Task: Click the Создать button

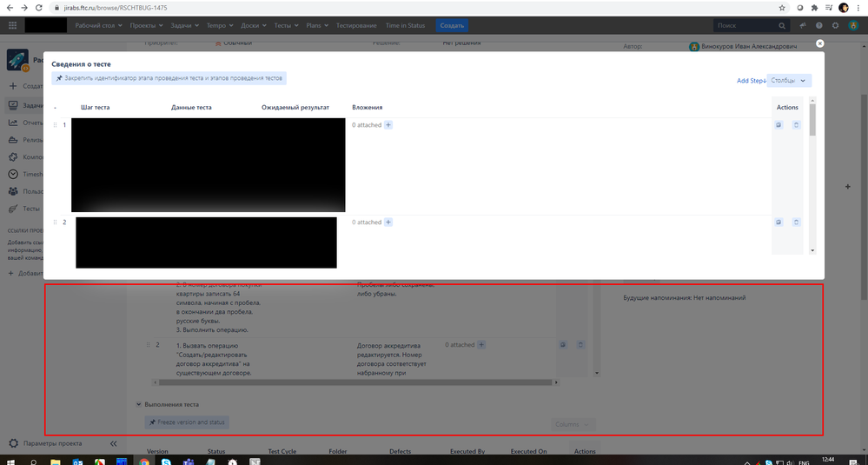Action: click(x=452, y=25)
